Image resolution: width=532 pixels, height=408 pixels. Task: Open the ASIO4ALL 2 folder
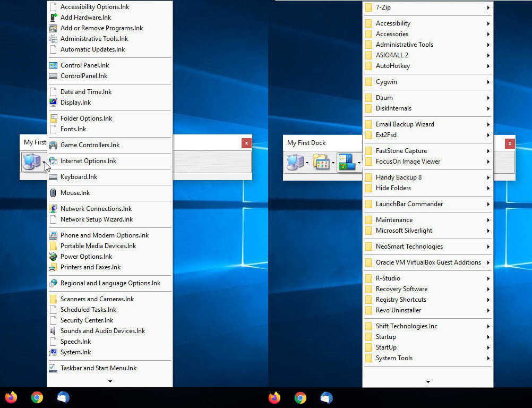click(428, 55)
